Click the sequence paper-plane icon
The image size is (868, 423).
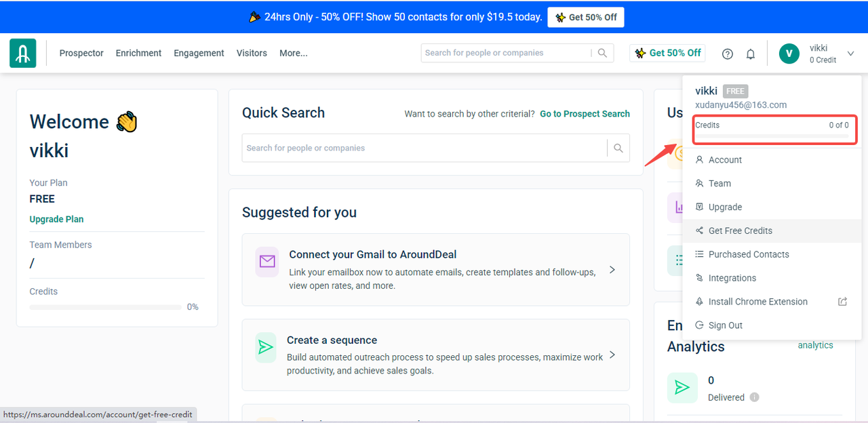(x=266, y=347)
